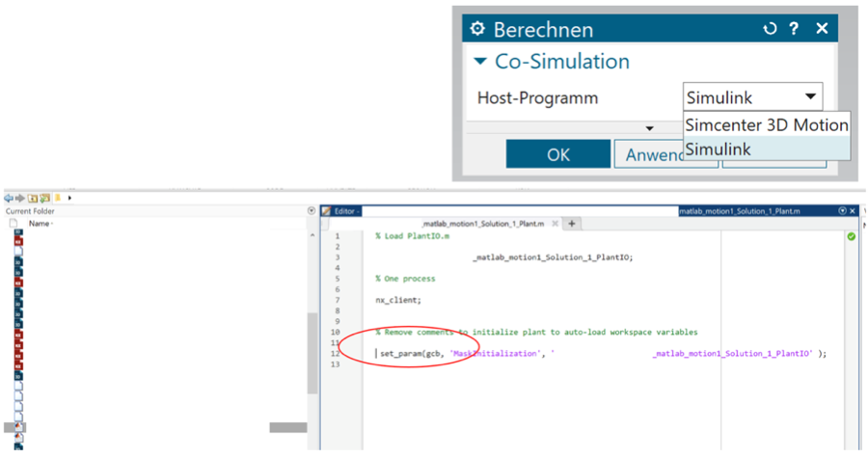Click the Host-Programm label

pos(537,98)
